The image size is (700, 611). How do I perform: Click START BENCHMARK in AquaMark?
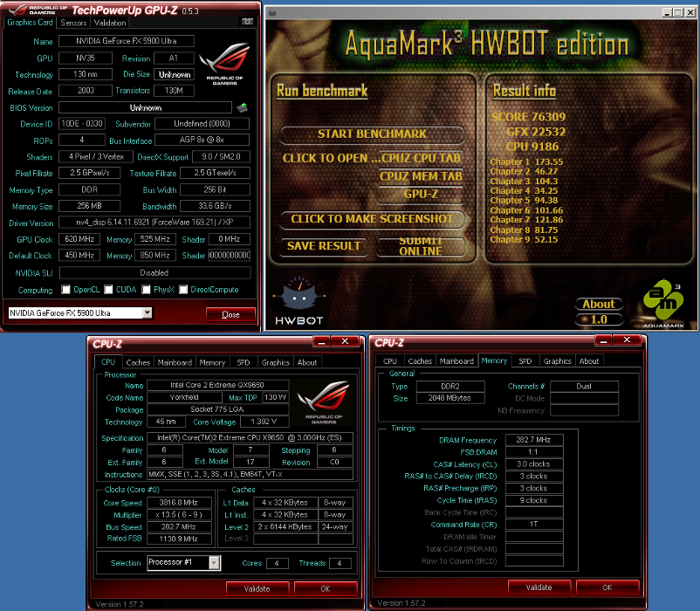373,134
